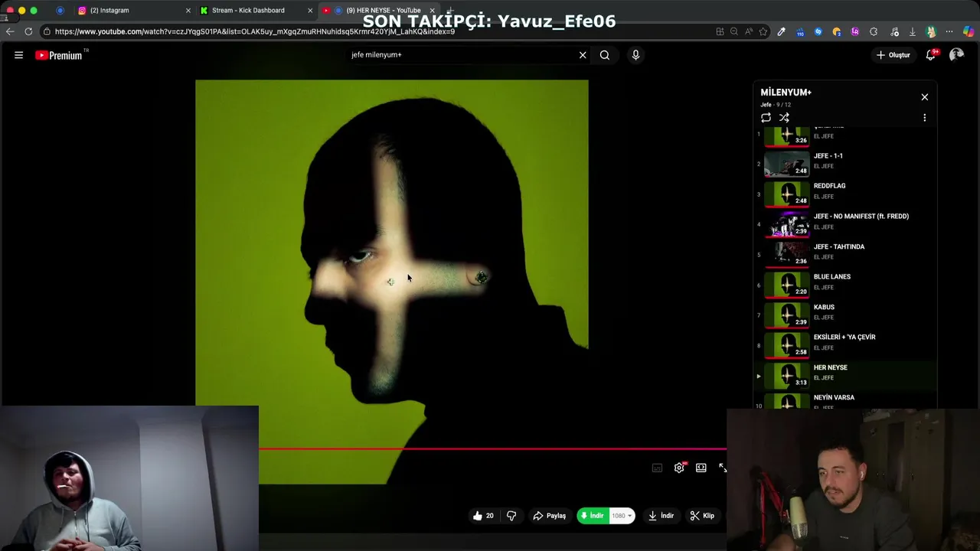
Task: Open the purple LR extension icon
Action: 855,31
